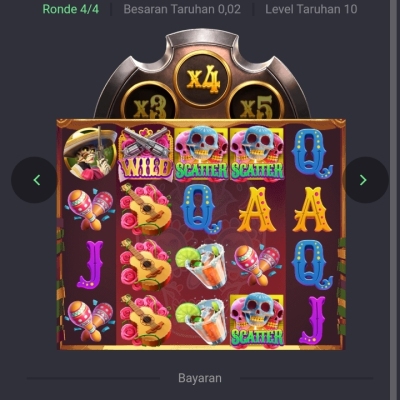400x400 pixels.
Task: Click the yellow A in the fifth reel
Action: [x=312, y=209]
